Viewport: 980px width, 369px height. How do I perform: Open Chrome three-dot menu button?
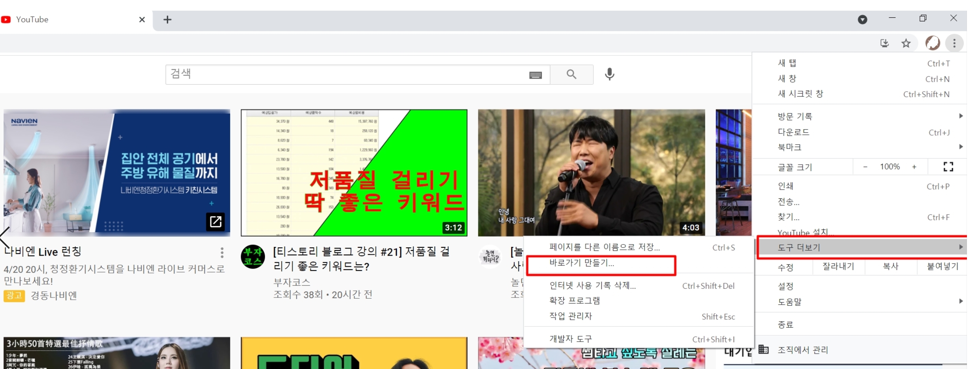[x=954, y=43]
